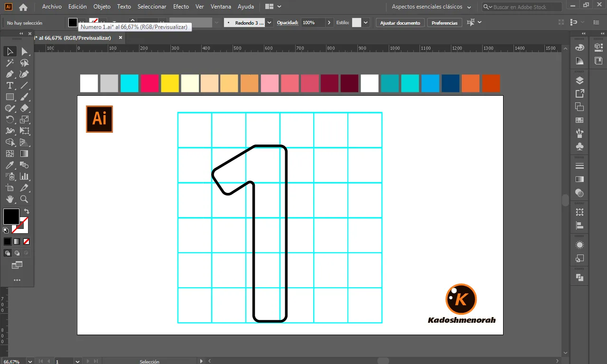
Task: Enable Draw Behind mode
Action: tap(17, 253)
